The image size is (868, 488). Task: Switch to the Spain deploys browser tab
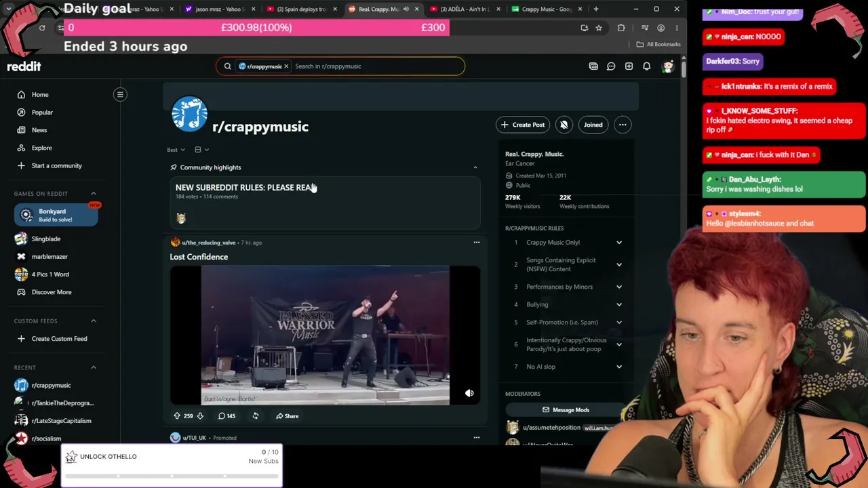pyautogui.click(x=301, y=9)
